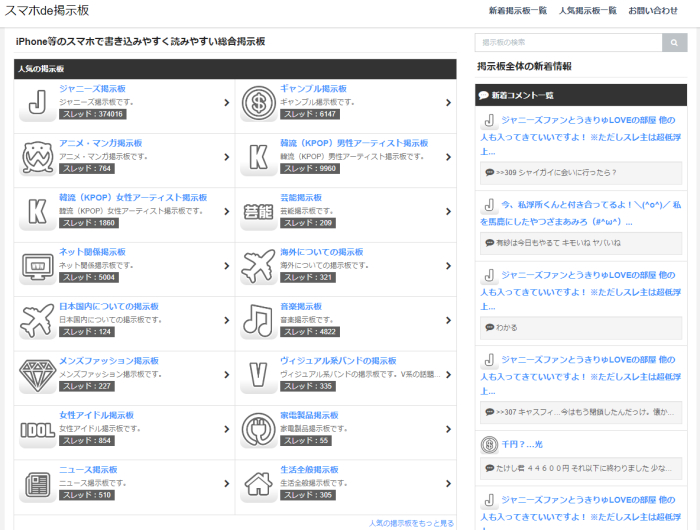Go to the お問い合わせ contact page
The height and width of the screenshot is (530, 700).
[653, 11]
